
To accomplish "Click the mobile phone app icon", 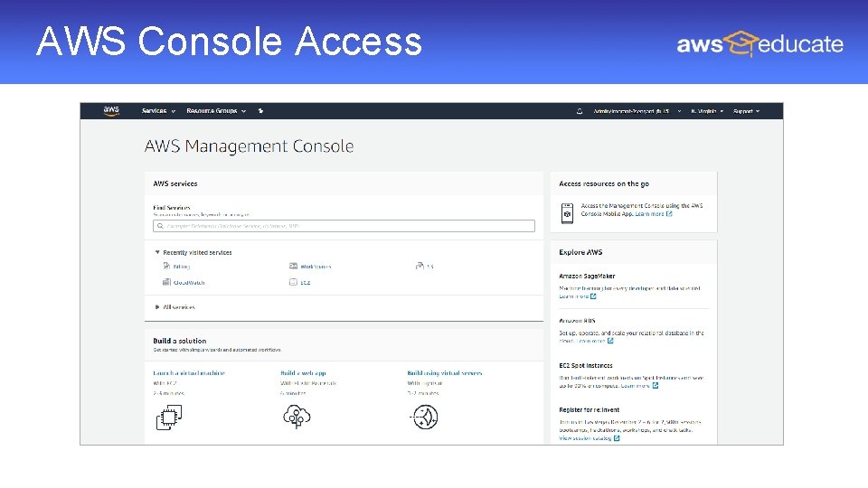I will [x=568, y=213].
